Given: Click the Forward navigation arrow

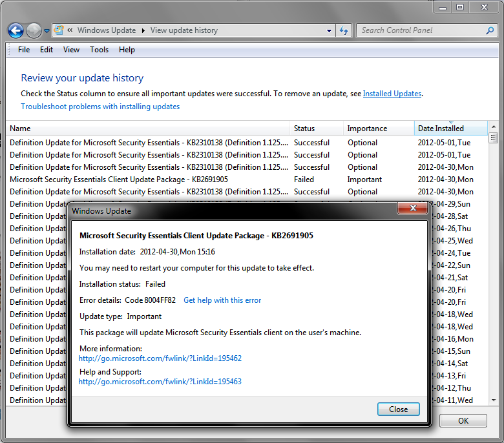Looking at the screenshot, I should tap(34, 31).
